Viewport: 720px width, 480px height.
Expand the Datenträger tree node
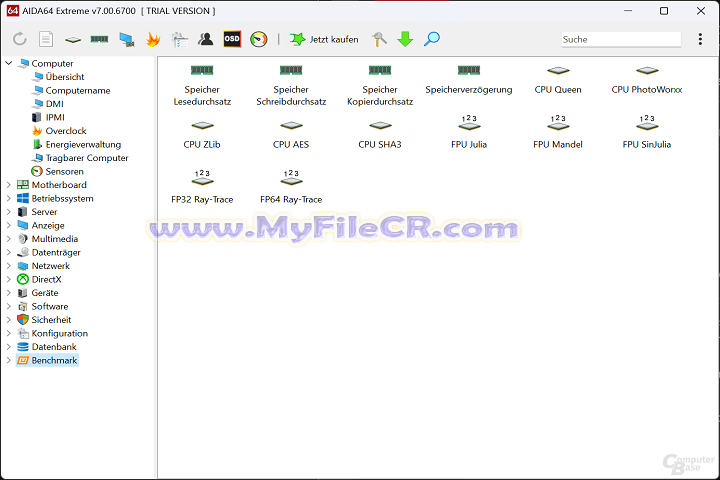tap(9, 252)
